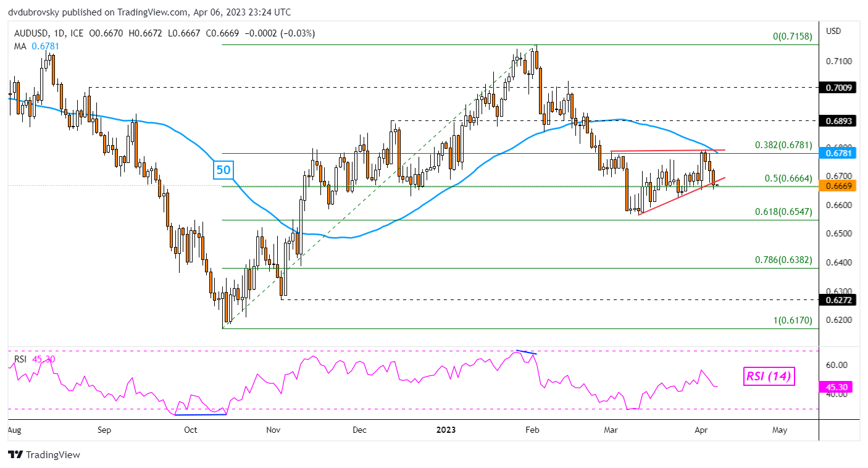Click the blue 50 moving average label box
This screenshot has width=868, height=468.
coord(223,169)
